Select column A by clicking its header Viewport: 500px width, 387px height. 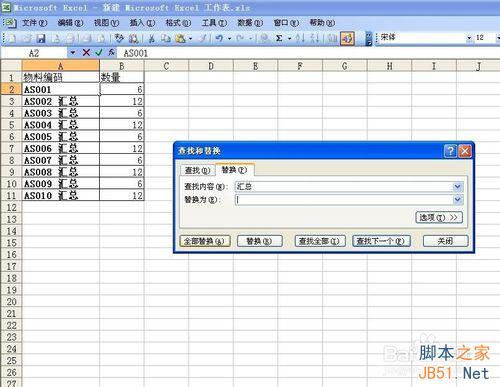tap(61, 66)
